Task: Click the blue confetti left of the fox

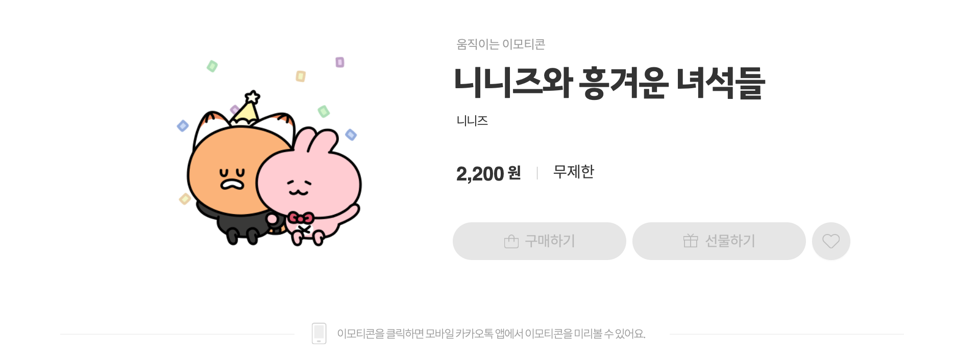Action: (x=183, y=126)
